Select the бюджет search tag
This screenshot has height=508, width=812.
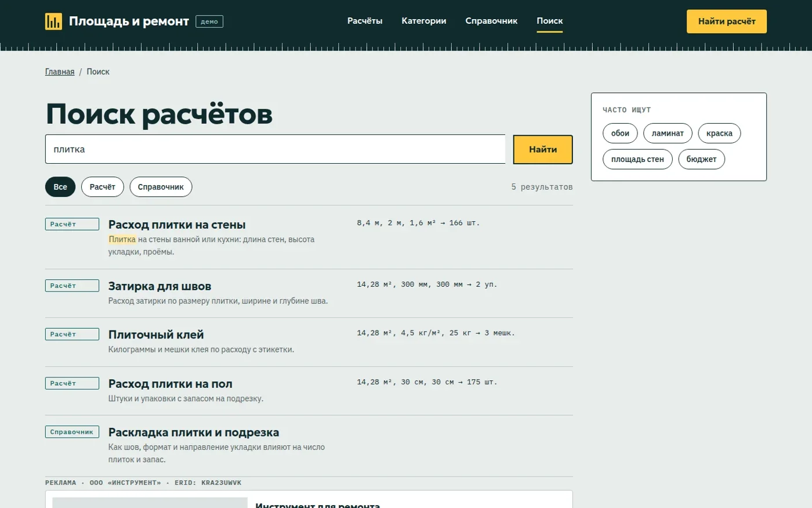701,159
